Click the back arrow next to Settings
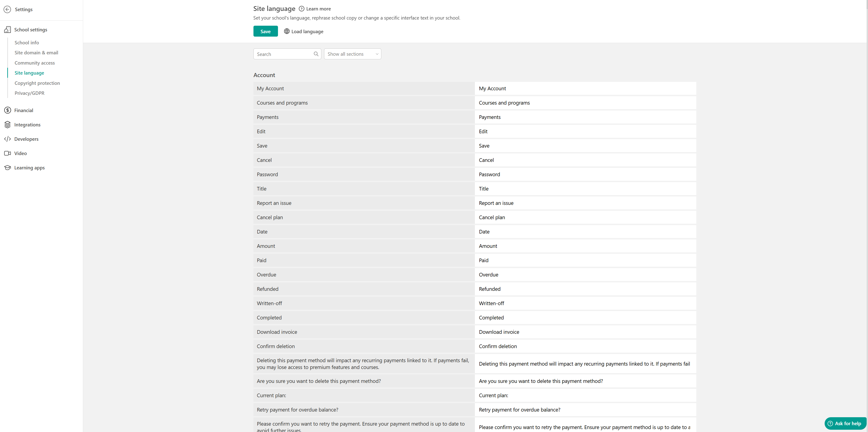This screenshot has height=432, width=868. point(7,10)
